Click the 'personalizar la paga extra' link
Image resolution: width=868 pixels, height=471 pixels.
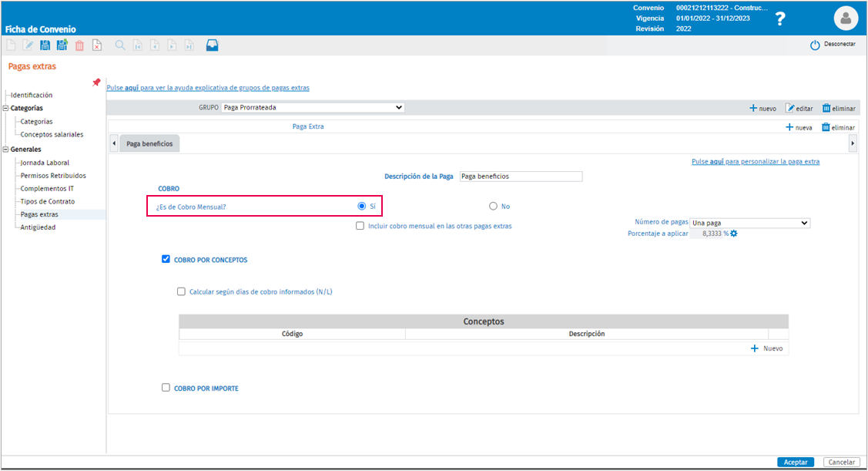[756, 162]
